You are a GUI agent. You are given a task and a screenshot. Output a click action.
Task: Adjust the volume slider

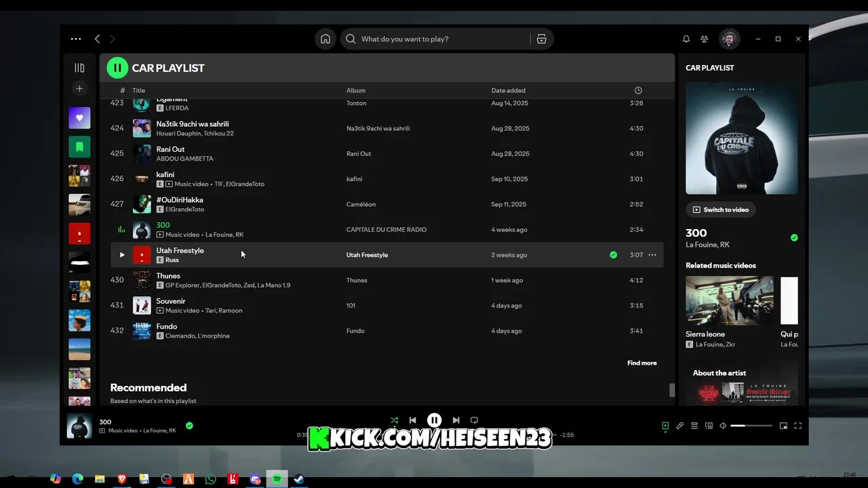point(751,426)
